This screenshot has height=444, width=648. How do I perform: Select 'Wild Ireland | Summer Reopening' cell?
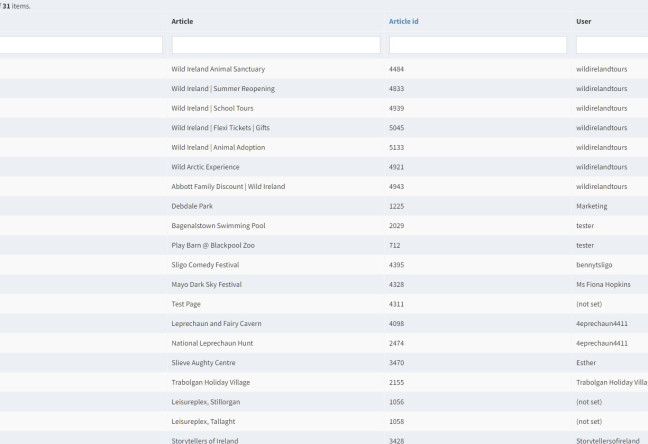tap(223, 88)
